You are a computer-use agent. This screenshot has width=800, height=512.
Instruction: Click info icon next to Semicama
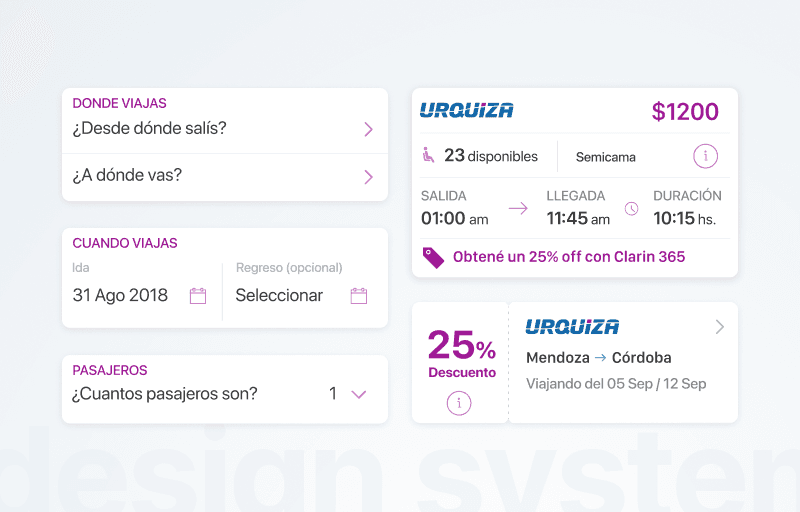tap(706, 156)
